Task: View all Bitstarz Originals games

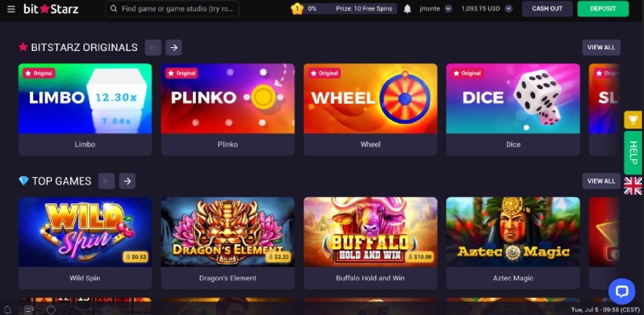Action: [601, 48]
